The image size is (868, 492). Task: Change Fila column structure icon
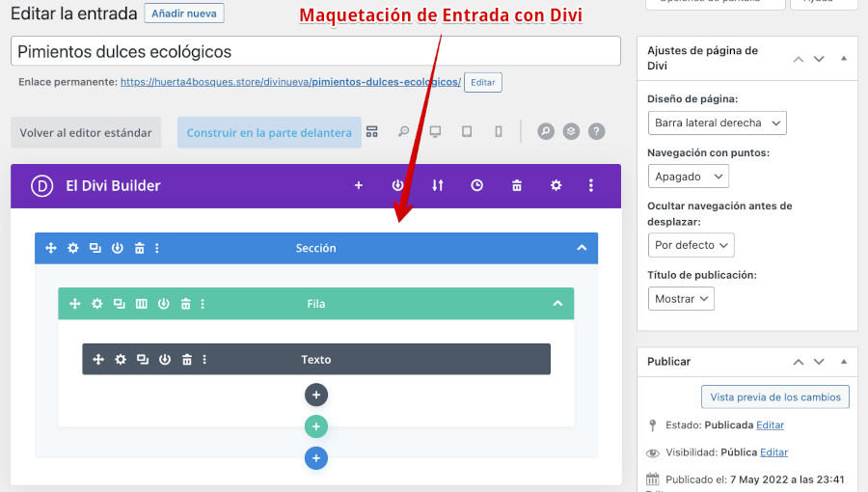141,304
